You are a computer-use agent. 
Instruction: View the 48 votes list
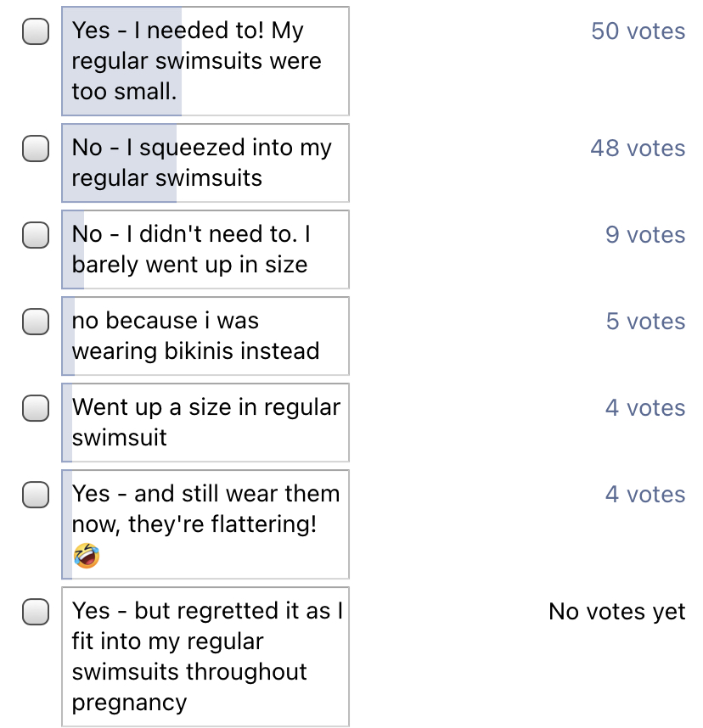[x=638, y=148]
